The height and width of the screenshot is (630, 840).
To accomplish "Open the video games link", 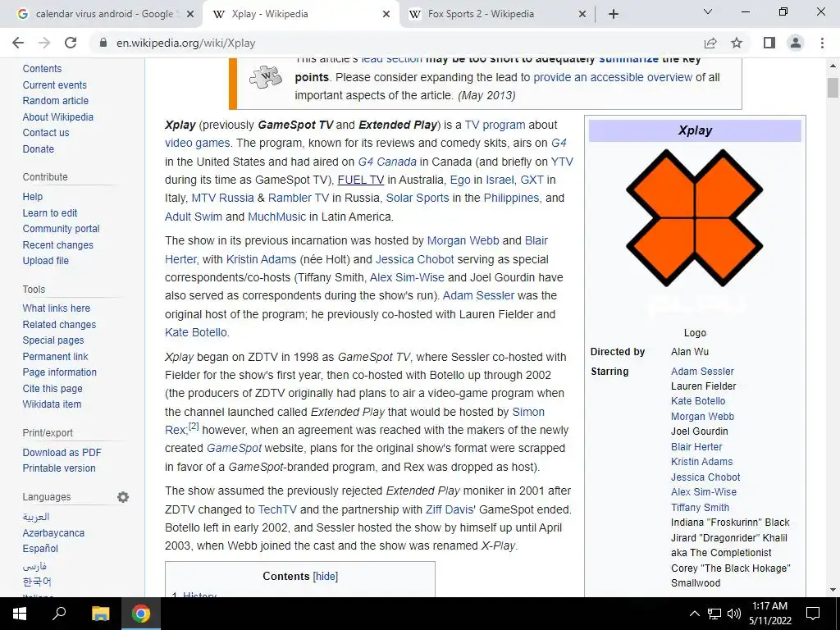I will (x=197, y=143).
